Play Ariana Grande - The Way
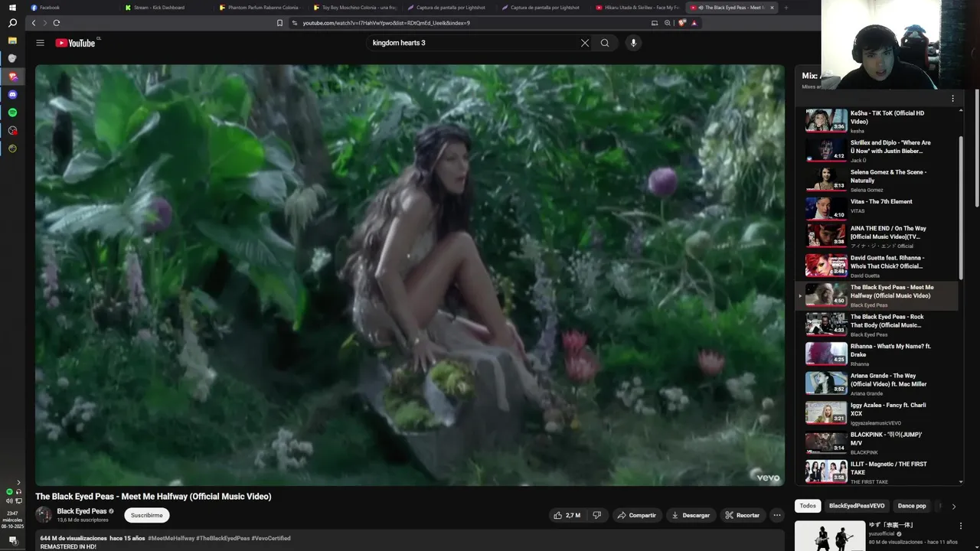This screenshot has width=980, height=551. pyautogui.click(x=877, y=384)
